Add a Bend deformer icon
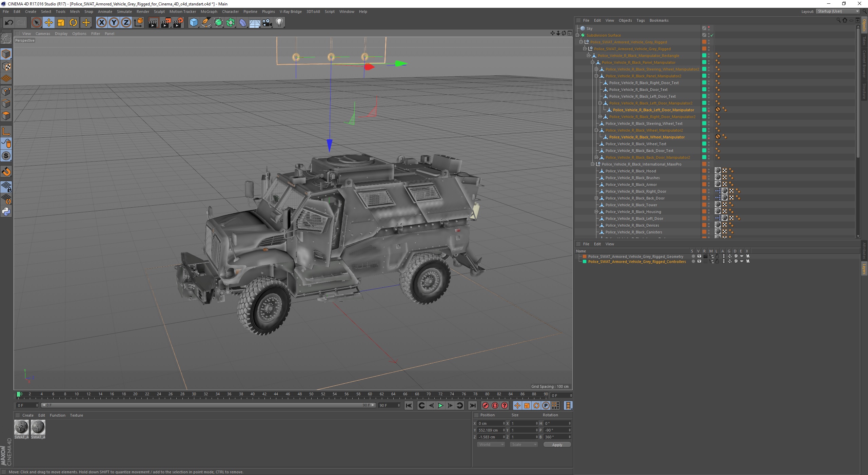 click(243, 23)
